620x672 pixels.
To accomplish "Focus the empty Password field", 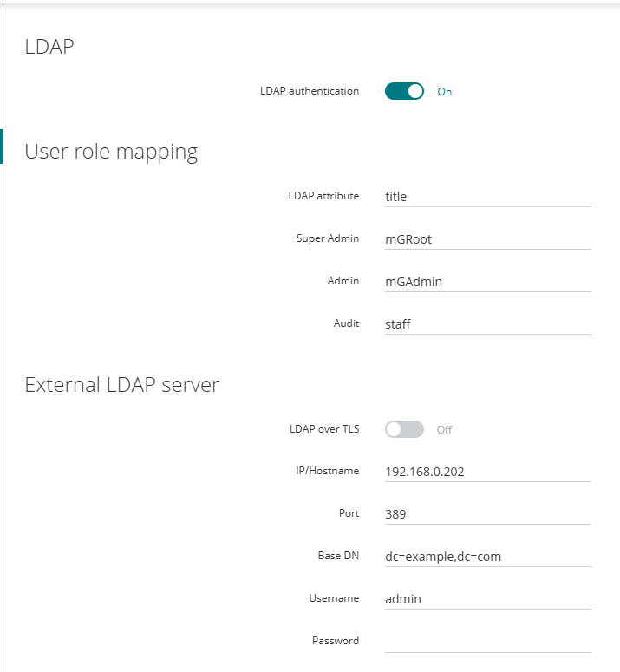I will [487, 642].
